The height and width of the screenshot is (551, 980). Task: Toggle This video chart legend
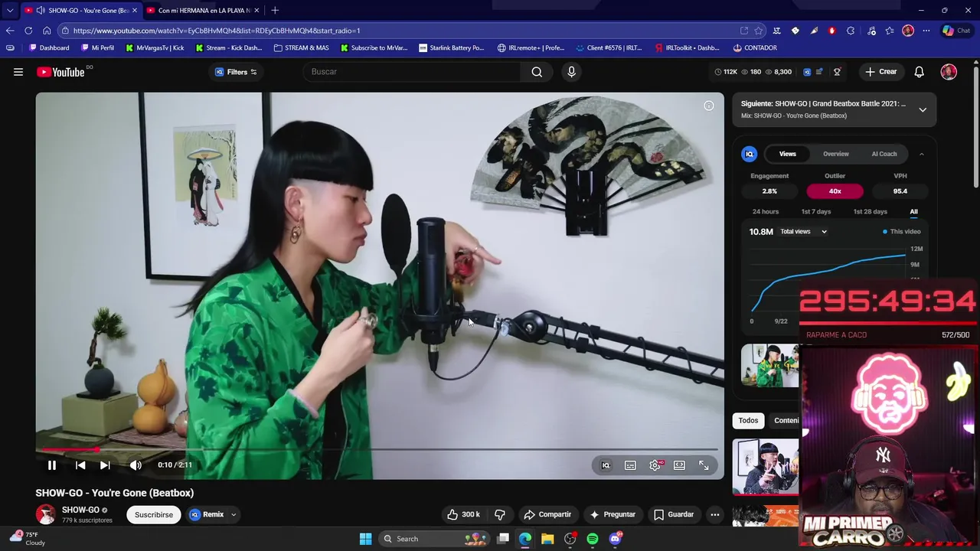tap(901, 232)
